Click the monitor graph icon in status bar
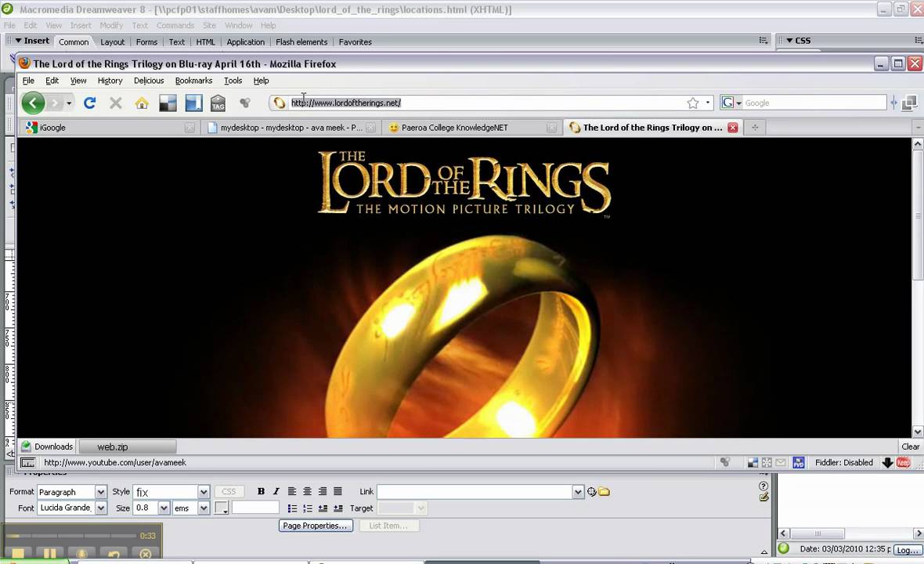The image size is (924, 564). coord(27,463)
